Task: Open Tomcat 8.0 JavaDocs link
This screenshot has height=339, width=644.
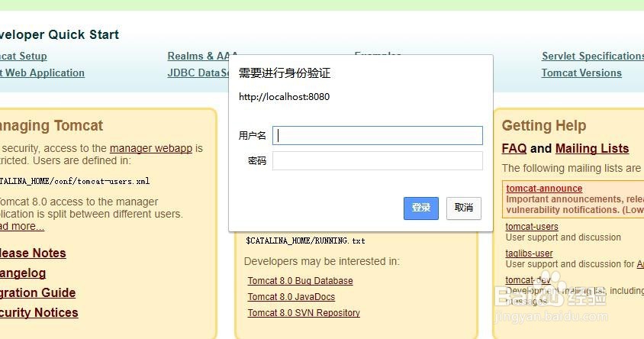Action: pyautogui.click(x=291, y=297)
